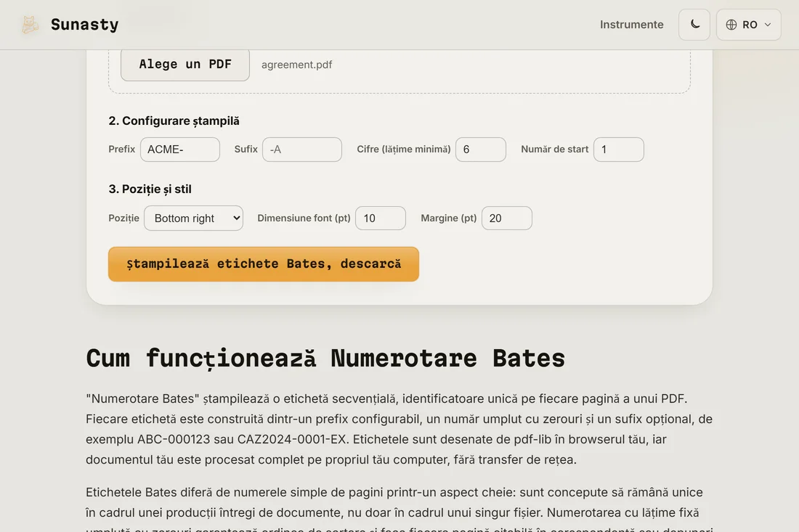Click the Dimensiune font (pt) label

[x=304, y=218]
